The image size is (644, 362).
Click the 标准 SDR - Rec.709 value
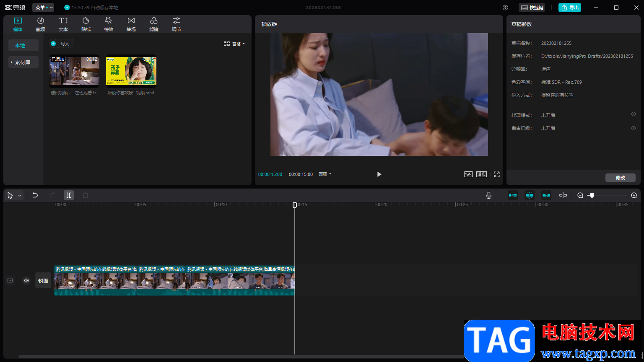561,82
